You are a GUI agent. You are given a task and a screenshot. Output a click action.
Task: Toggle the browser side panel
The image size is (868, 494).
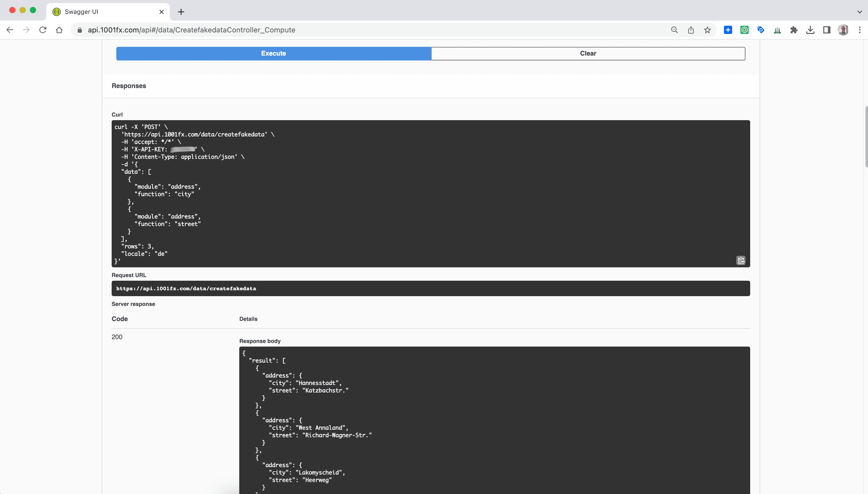pyautogui.click(x=827, y=30)
